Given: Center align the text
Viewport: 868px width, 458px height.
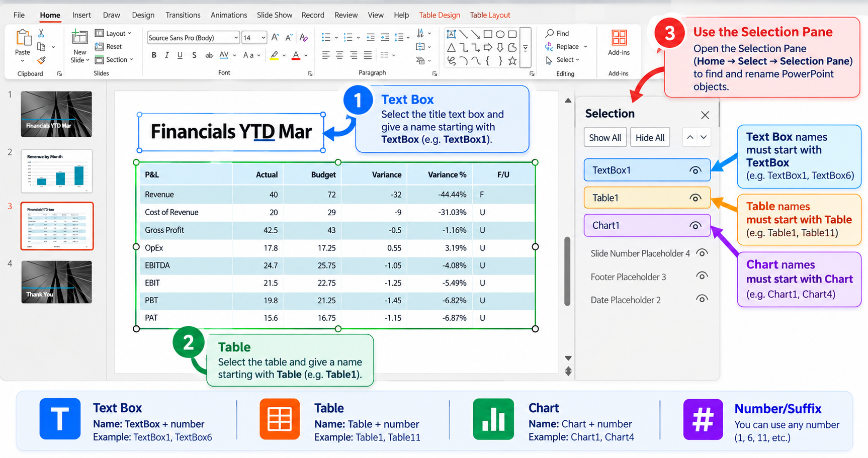Looking at the screenshot, I should coord(340,55).
